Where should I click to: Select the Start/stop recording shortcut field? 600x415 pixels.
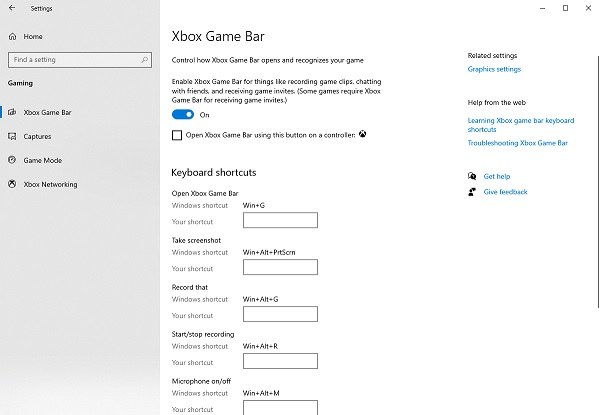pos(280,361)
